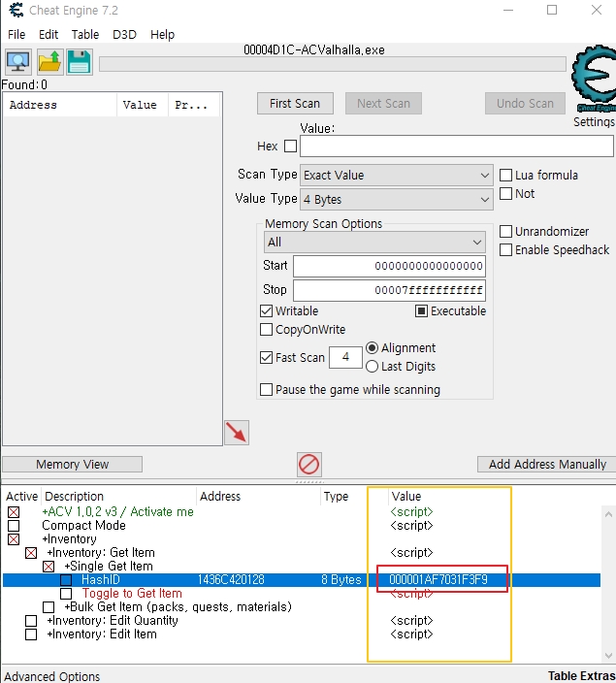Save the table with the floppy disk icon

tap(80, 62)
